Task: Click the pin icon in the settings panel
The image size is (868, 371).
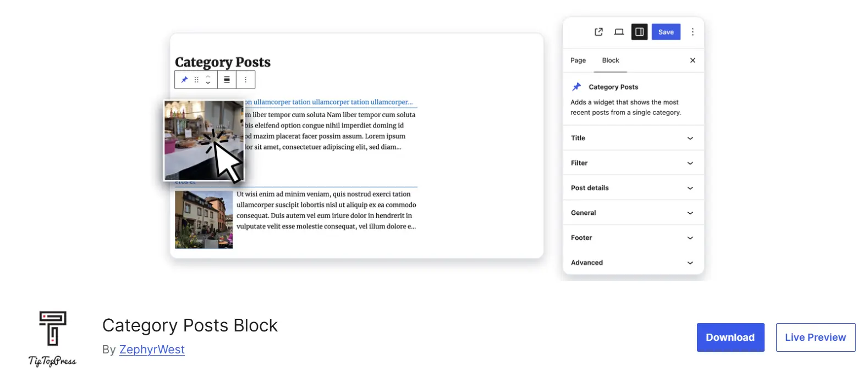Action: point(576,87)
